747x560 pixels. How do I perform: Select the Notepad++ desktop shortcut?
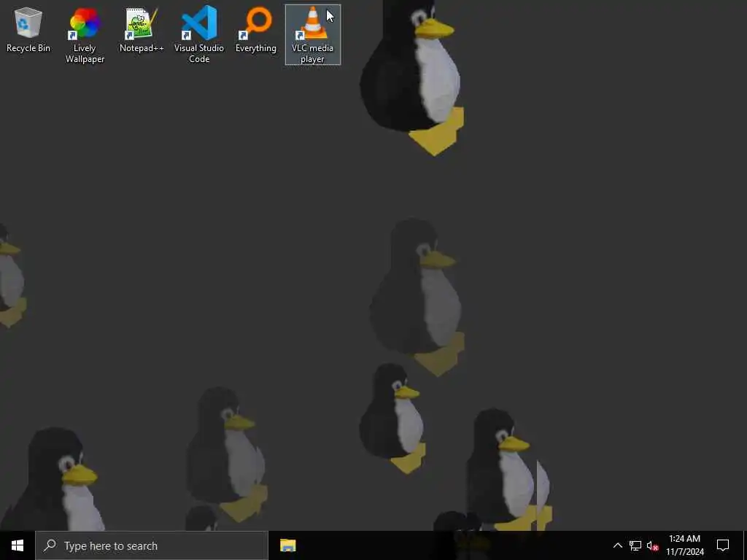click(142, 29)
